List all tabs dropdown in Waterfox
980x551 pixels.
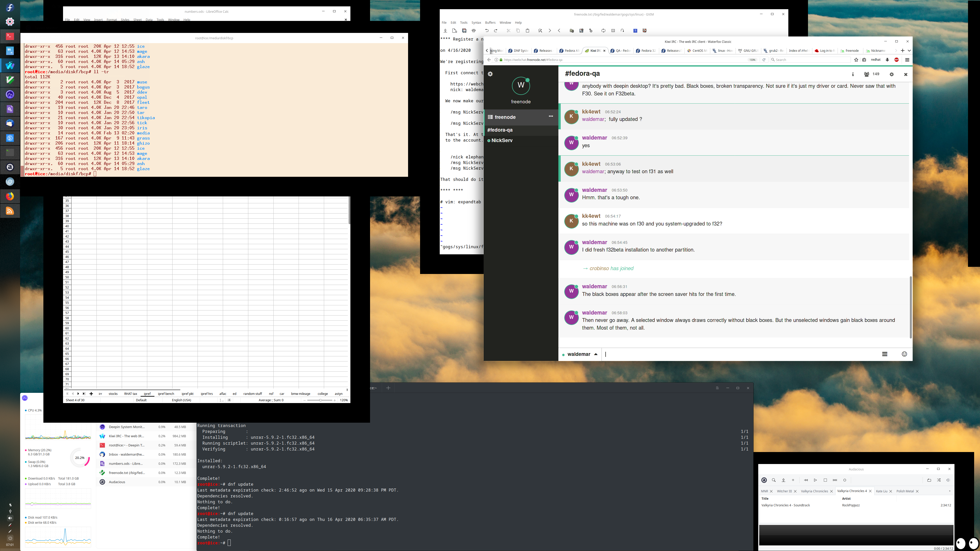click(x=909, y=51)
